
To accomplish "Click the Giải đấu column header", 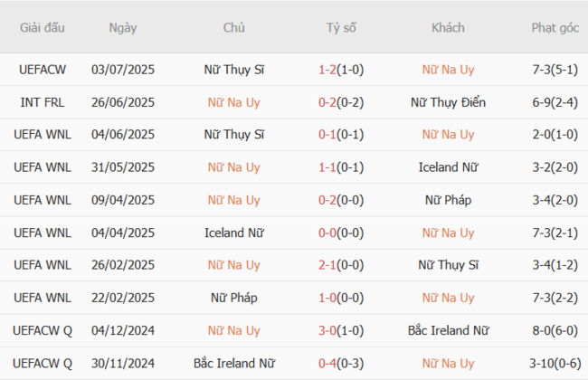I will [41, 27].
